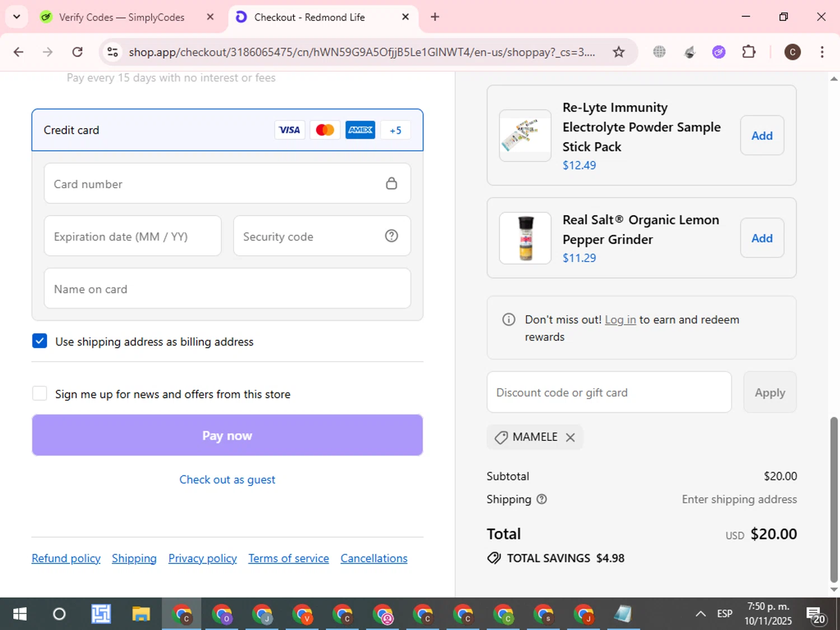840x630 pixels.
Task: Click the Log in link for rewards
Action: [x=620, y=320]
